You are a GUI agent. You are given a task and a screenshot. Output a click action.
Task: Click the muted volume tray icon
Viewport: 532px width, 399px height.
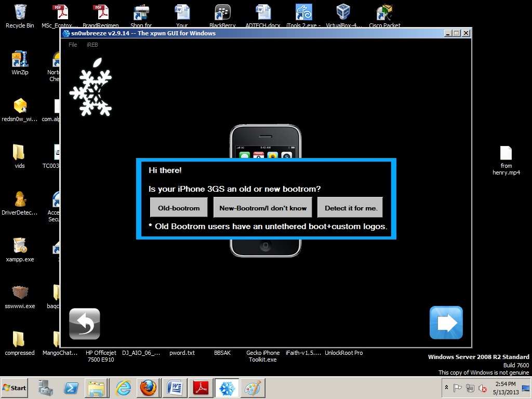[x=482, y=388]
